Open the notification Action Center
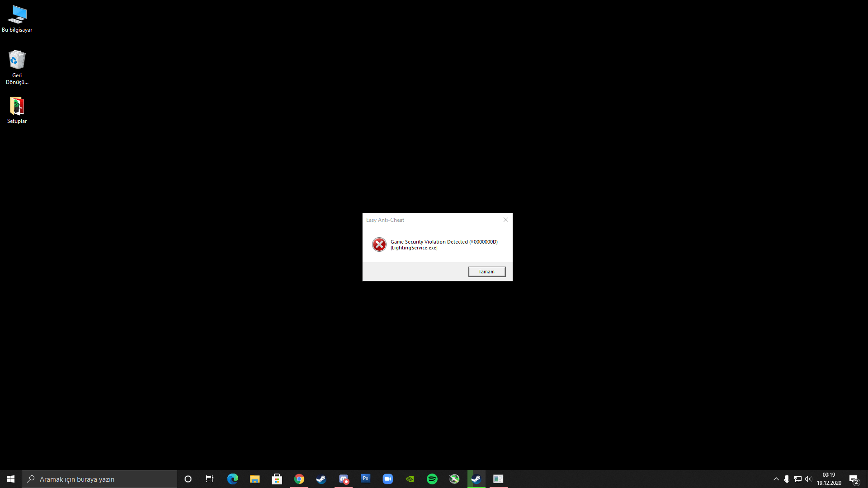868x488 pixels. coord(854,479)
